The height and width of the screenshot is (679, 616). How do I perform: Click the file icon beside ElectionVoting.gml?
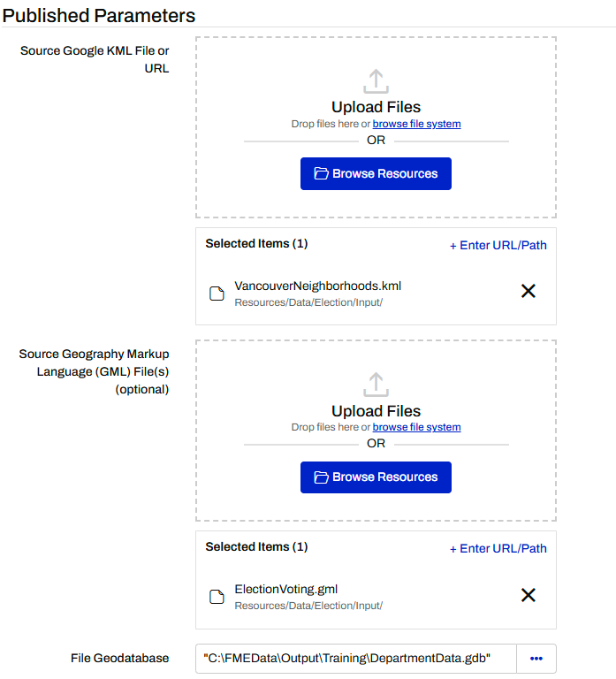point(217,597)
